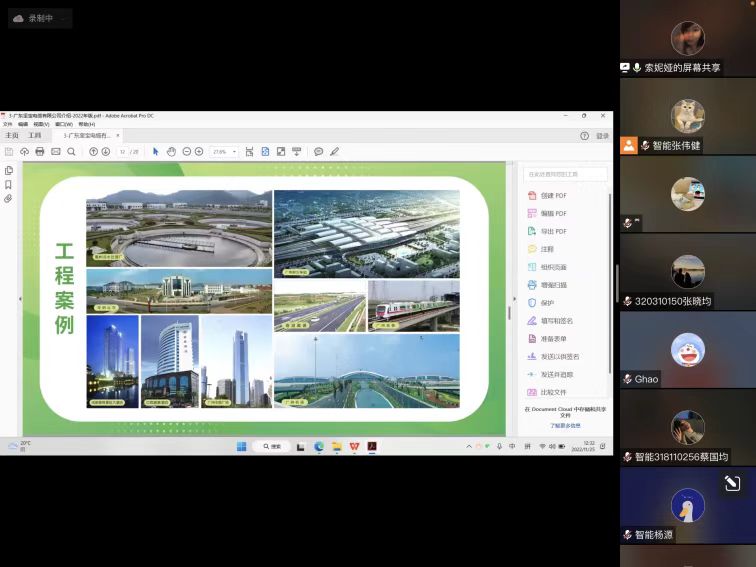
Task: Select the hand pan tool
Action: pyautogui.click(x=171, y=151)
